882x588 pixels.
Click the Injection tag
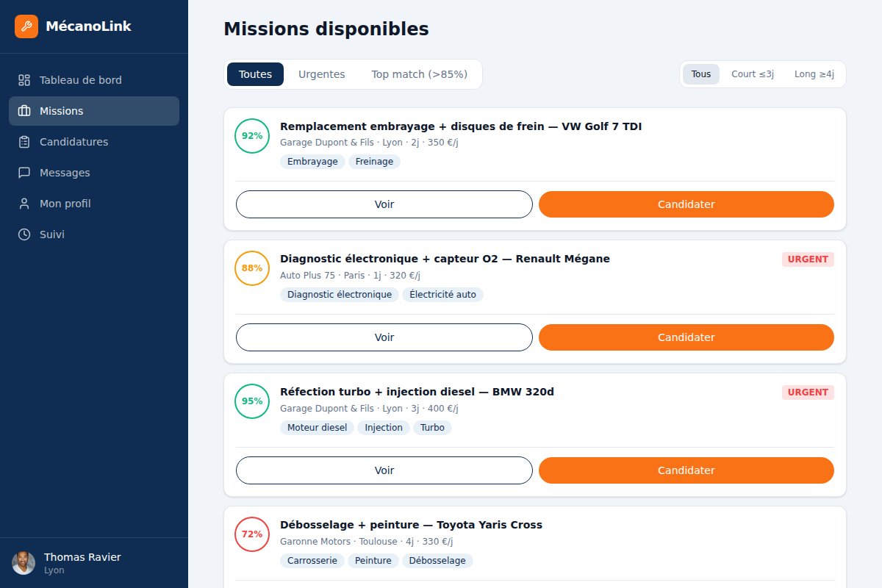tap(384, 428)
